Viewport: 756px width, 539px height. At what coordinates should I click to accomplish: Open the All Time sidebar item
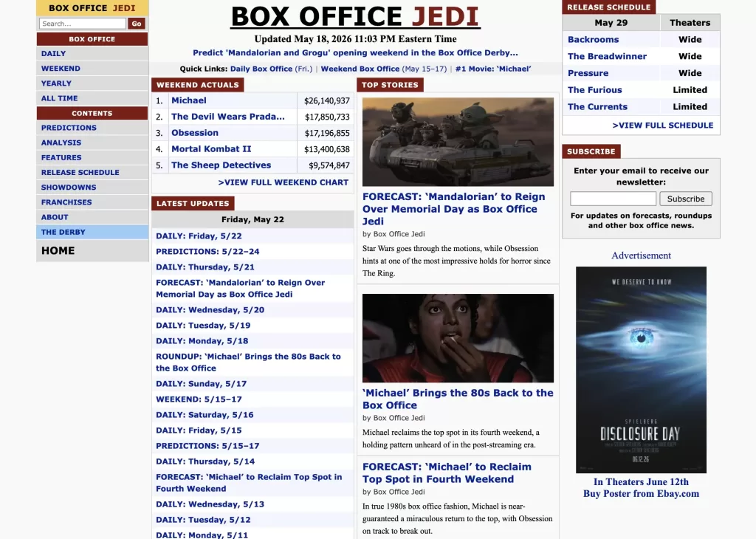pyautogui.click(x=92, y=98)
